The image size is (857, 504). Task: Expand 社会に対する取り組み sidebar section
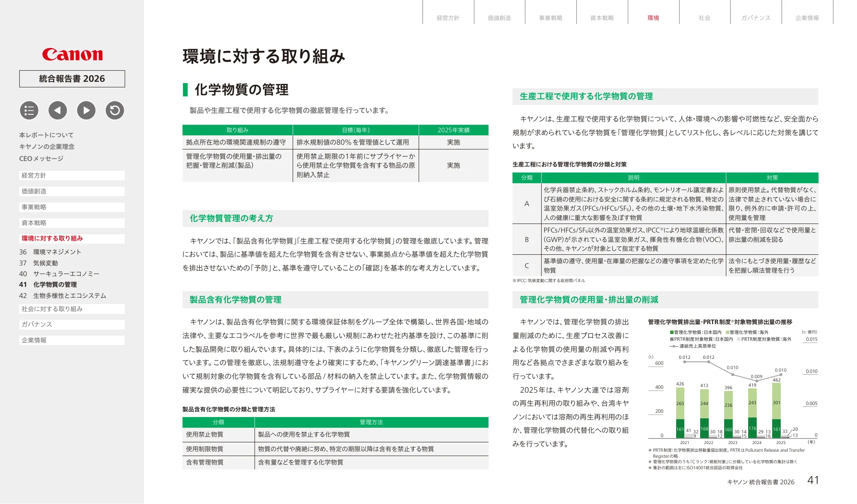72,309
